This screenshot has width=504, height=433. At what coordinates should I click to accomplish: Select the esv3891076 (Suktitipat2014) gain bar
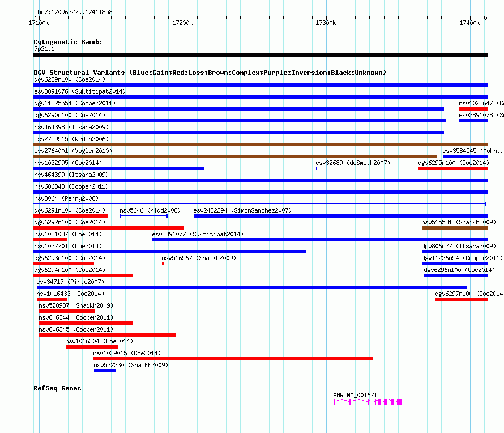[x=260, y=97]
